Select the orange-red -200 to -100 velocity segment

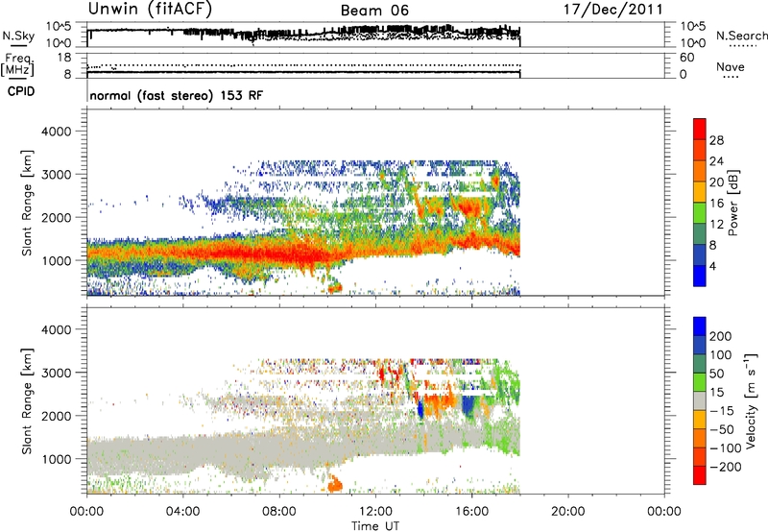point(700,456)
